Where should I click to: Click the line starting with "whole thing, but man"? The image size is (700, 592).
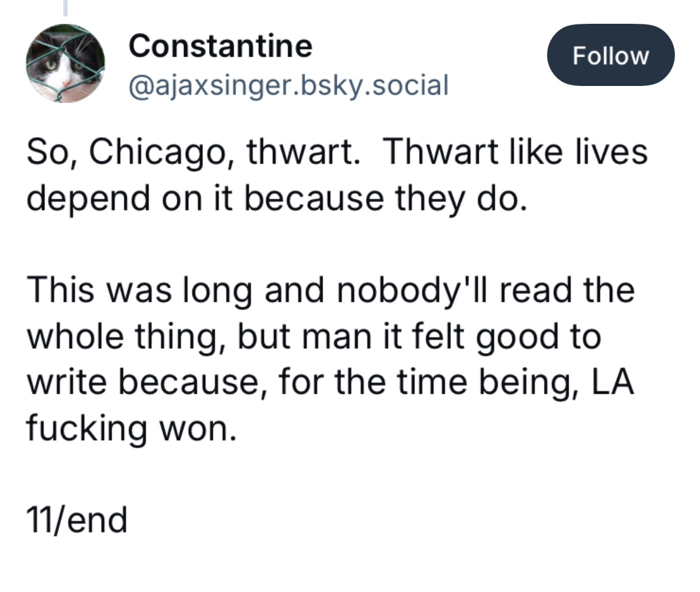[313, 336]
